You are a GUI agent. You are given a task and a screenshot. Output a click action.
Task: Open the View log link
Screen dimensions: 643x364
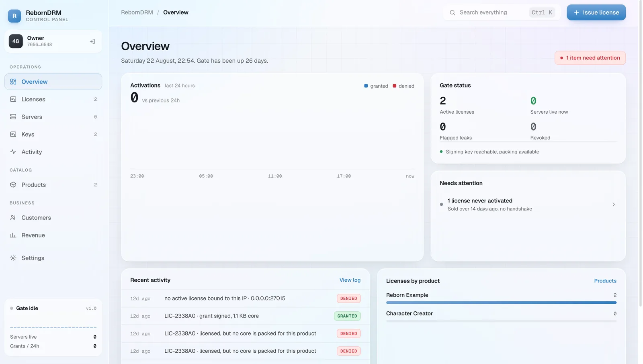(350, 280)
